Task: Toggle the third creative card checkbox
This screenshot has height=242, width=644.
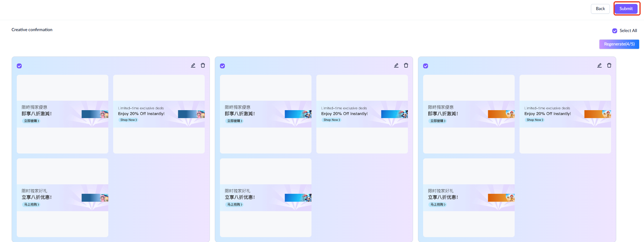Action: point(426,66)
